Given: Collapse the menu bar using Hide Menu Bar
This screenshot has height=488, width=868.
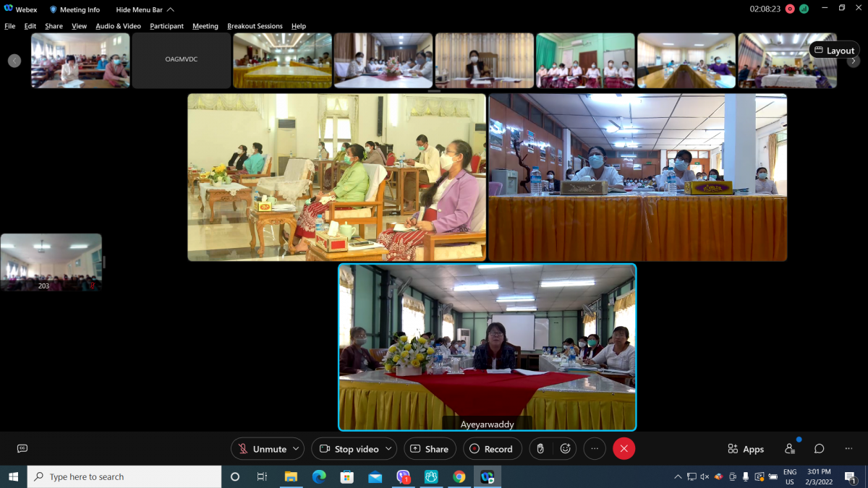Looking at the screenshot, I should [x=145, y=9].
